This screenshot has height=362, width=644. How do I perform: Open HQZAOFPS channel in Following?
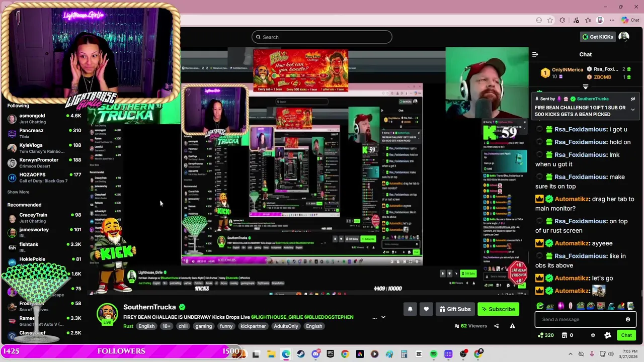coord(44,177)
